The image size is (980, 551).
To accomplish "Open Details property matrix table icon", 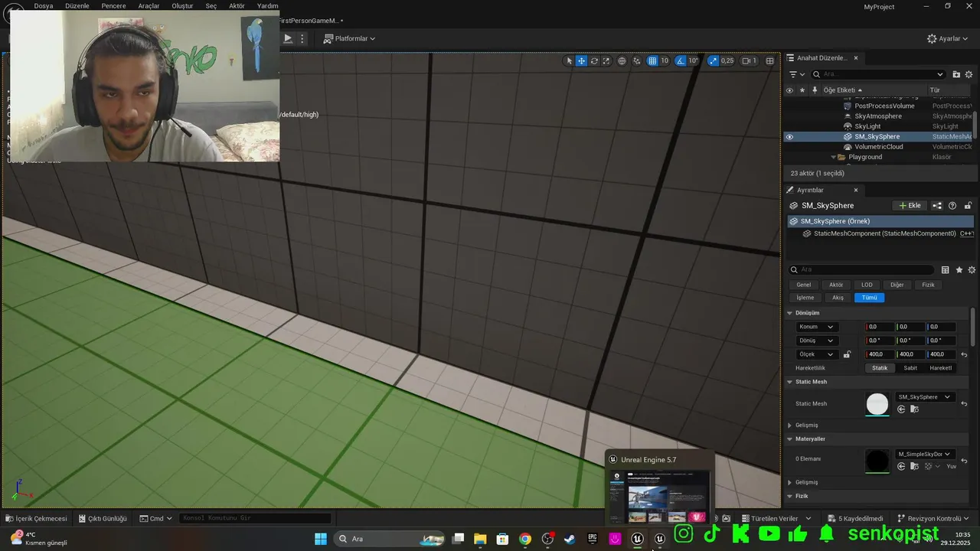I will pyautogui.click(x=946, y=269).
